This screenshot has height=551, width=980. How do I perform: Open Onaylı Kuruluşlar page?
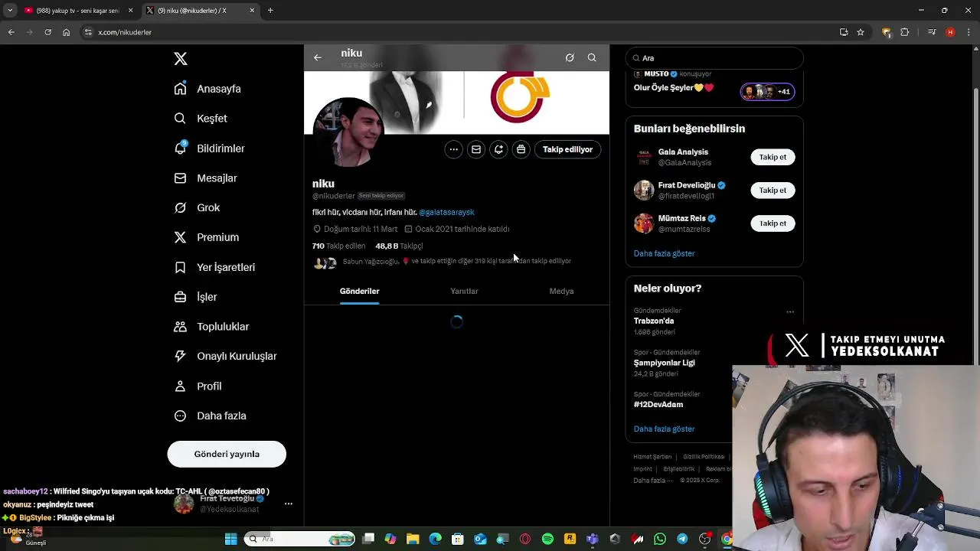[225, 356]
